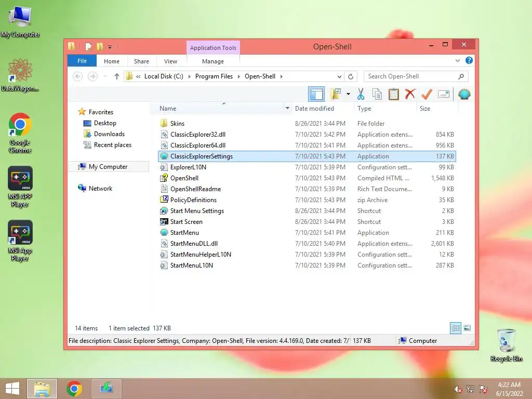
Task: Open the recent locations dropdown arrow
Action: (x=105, y=76)
